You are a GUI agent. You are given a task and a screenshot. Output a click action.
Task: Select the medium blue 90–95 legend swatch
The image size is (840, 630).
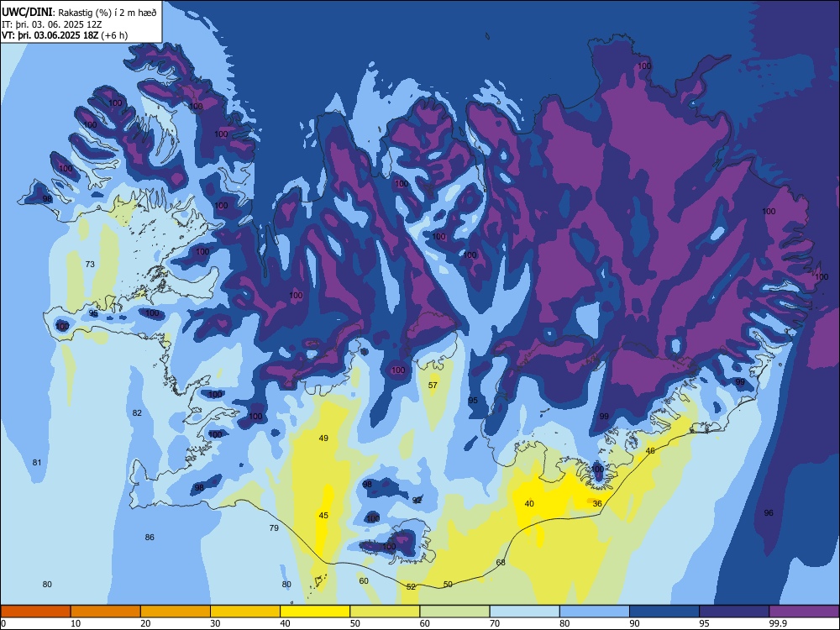coord(664,612)
